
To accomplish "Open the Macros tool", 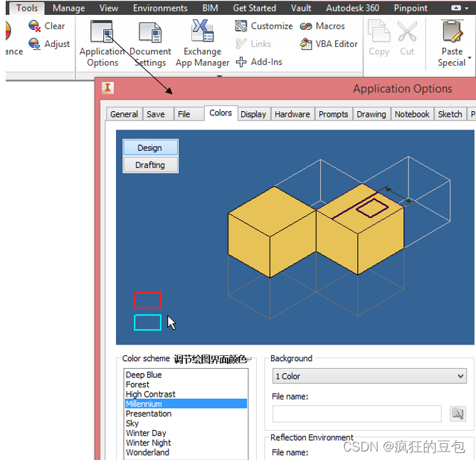I will 307,26.
